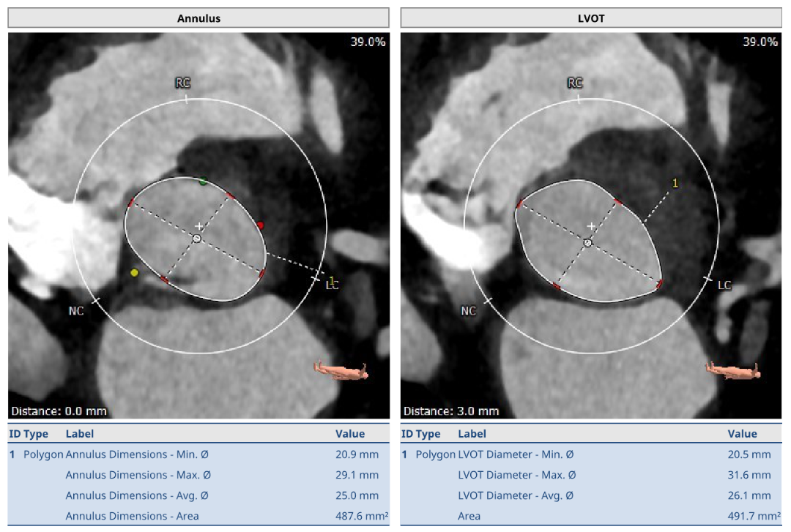This screenshot has height=532, width=791.
Task: Select the yellow marker dot in Annulus view
Action: pos(134,273)
